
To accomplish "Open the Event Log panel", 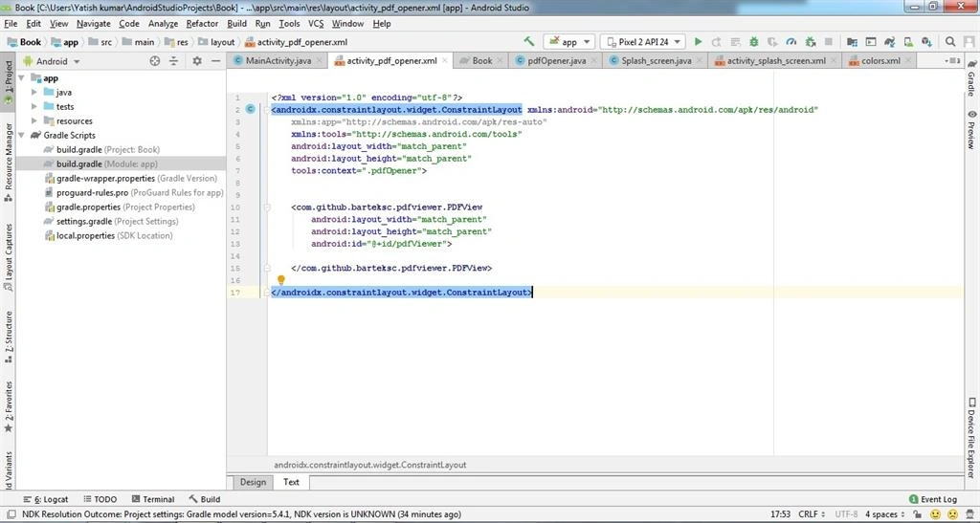I will 932,499.
